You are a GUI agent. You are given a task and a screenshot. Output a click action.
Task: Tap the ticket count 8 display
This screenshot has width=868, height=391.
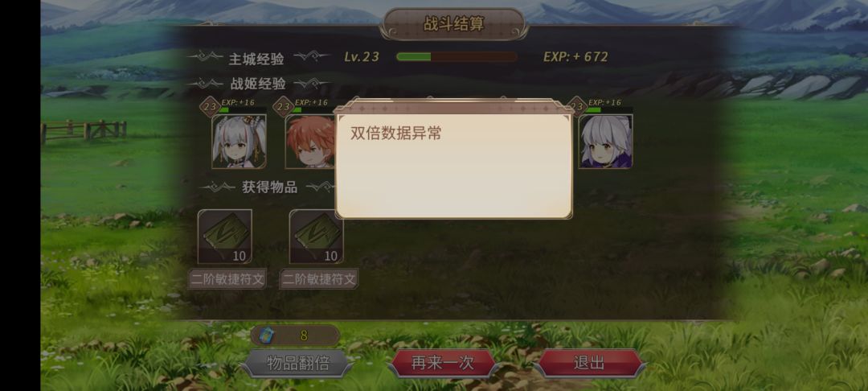tap(304, 335)
